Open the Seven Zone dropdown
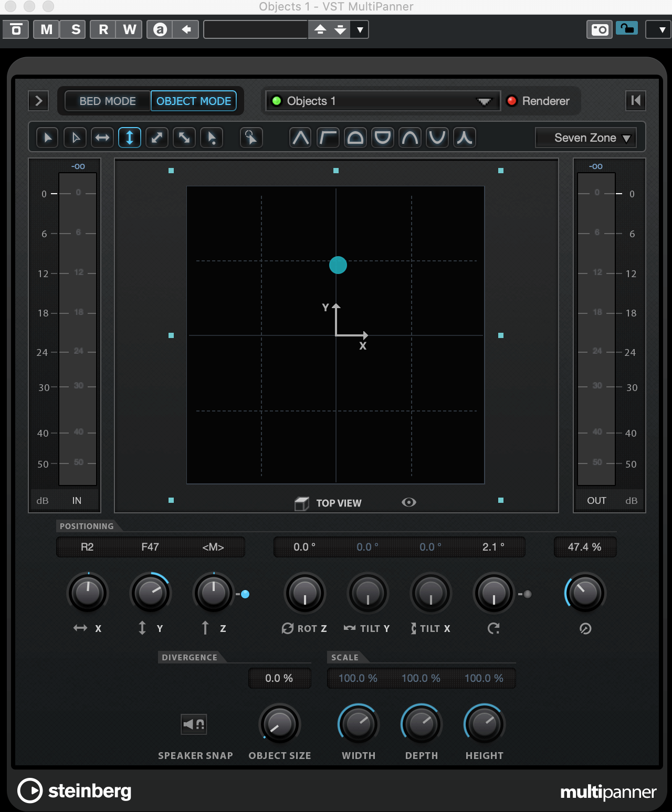 click(586, 138)
